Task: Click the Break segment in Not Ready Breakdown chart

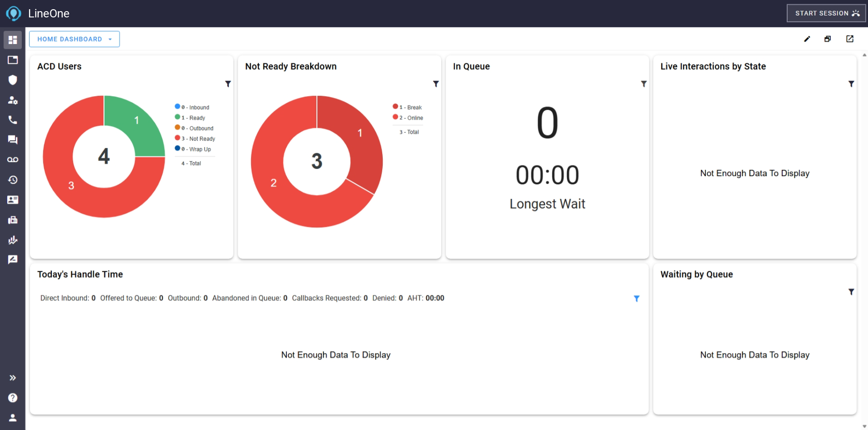Action: pyautogui.click(x=360, y=133)
